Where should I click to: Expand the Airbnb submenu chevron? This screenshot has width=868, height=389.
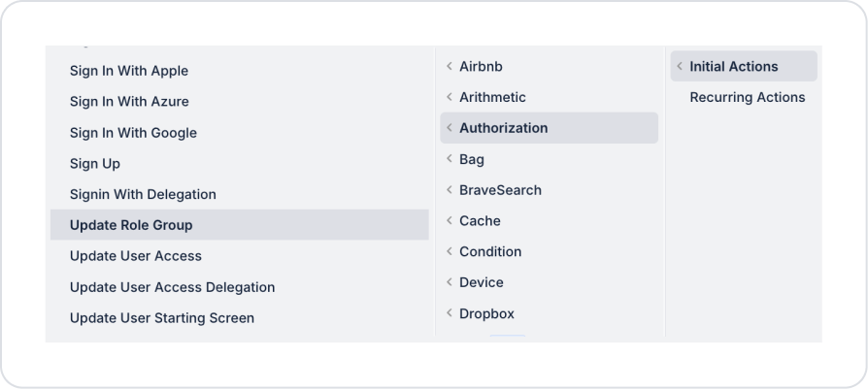450,67
